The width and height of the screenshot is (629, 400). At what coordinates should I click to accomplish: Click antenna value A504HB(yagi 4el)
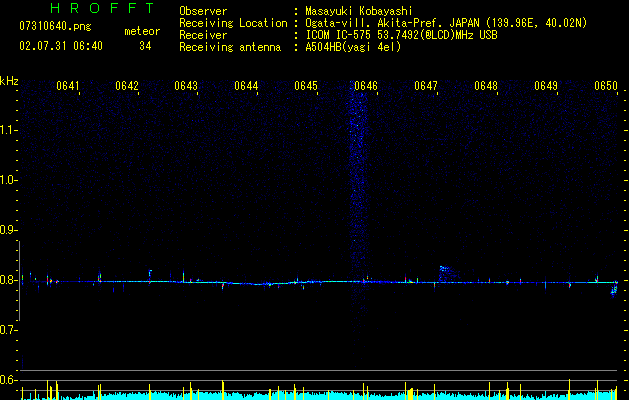click(x=353, y=47)
